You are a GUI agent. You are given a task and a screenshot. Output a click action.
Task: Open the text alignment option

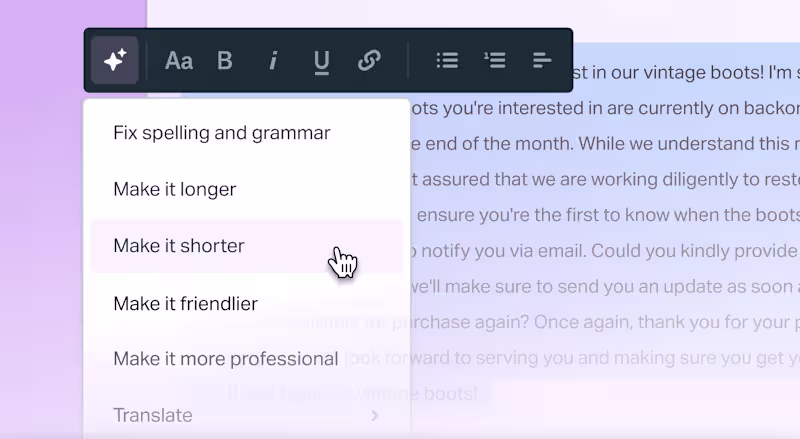pos(542,60)
